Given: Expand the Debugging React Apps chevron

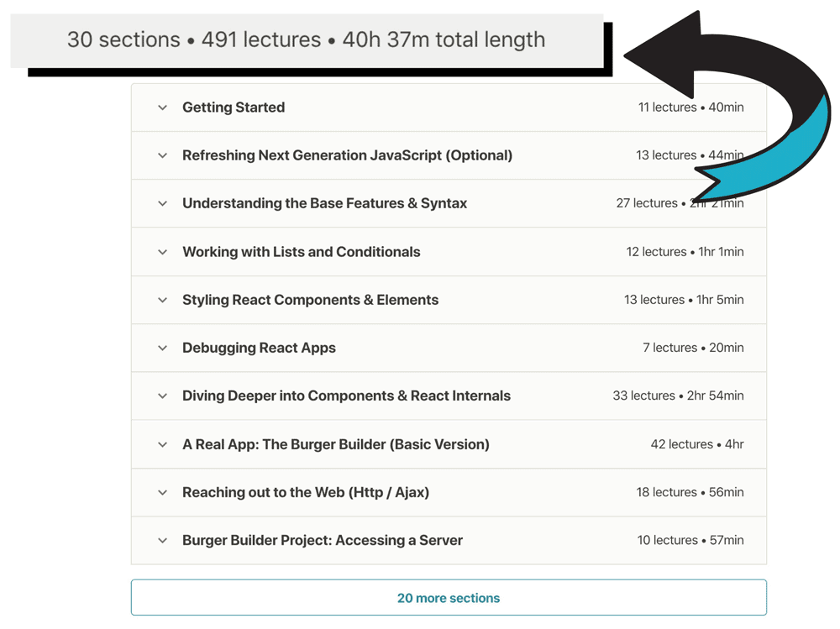Looking at the screenshot, I should tap(162, 348).
